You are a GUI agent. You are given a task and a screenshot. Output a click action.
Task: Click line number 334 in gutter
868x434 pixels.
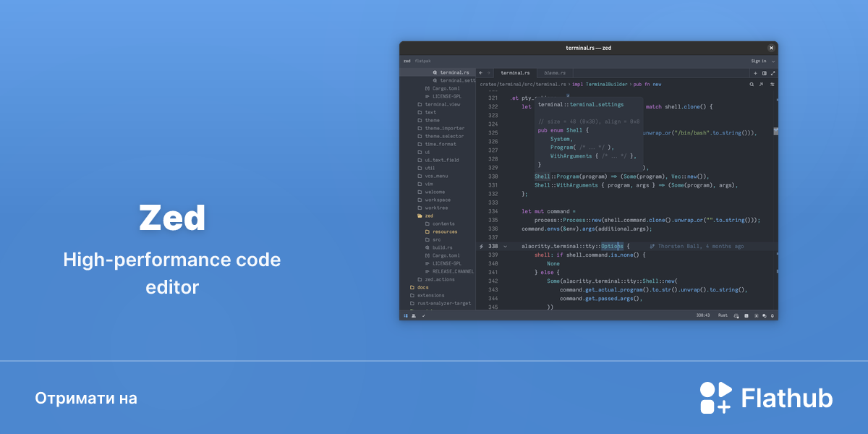click(x=493, y=211)
